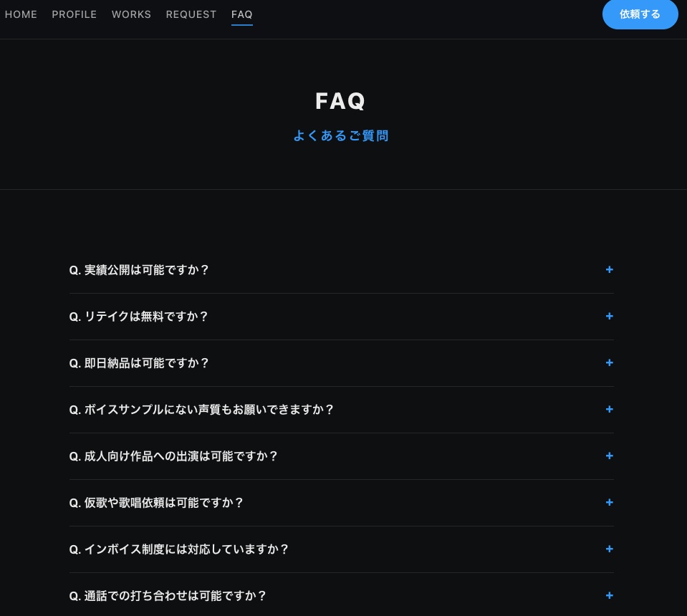Screen dimensions: 687x616
Task: Click plus icon on 実績公開 question
Action: point(610,269)
